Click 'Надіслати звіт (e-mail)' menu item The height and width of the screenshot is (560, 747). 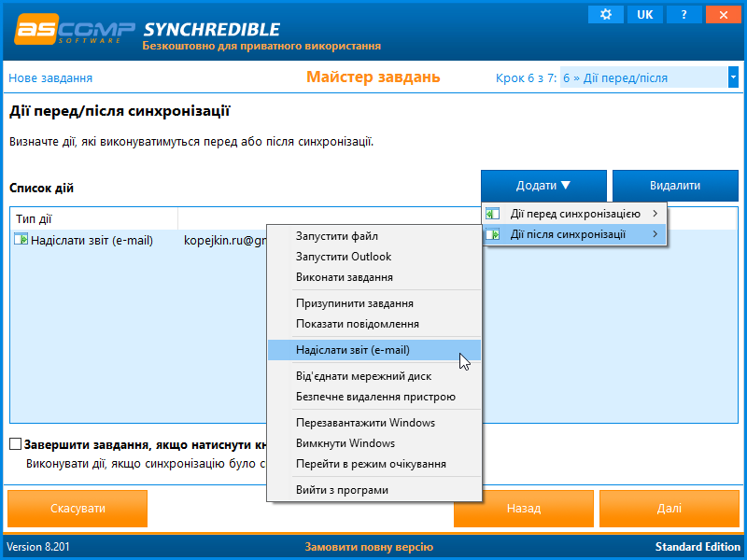374,350
